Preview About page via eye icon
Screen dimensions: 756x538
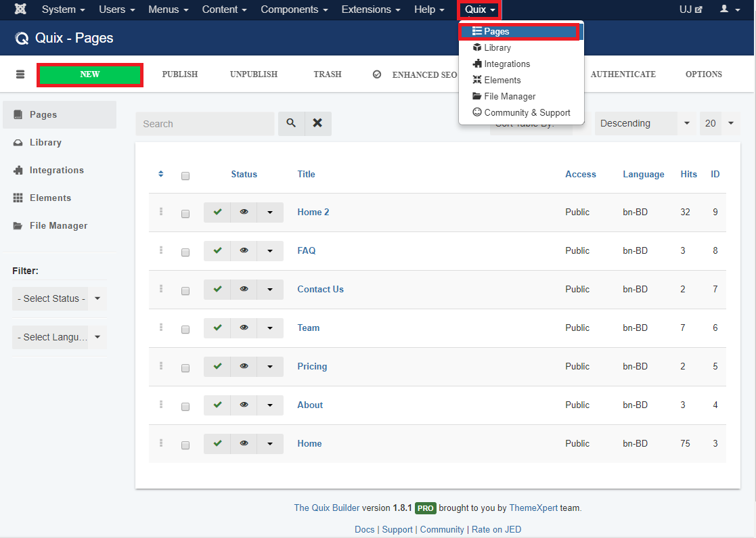click(x=244, y=405)
